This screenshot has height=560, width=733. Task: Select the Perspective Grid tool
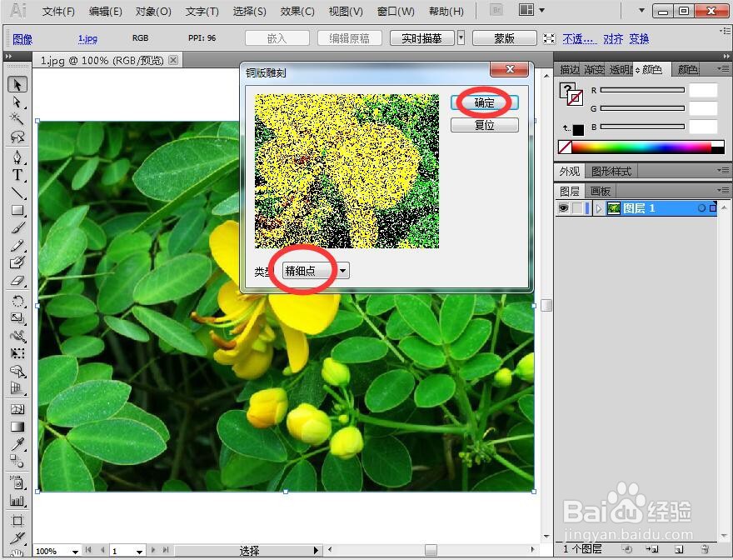(17, 387)
